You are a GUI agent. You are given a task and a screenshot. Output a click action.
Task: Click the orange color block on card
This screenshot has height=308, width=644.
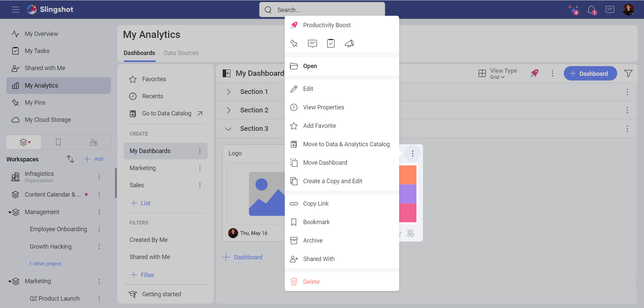(408, 175)
